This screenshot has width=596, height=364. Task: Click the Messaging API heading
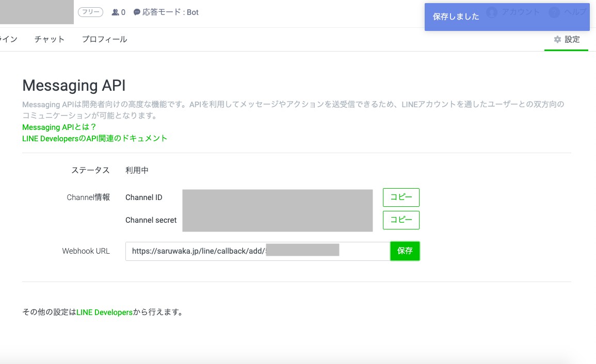[74, 86]
